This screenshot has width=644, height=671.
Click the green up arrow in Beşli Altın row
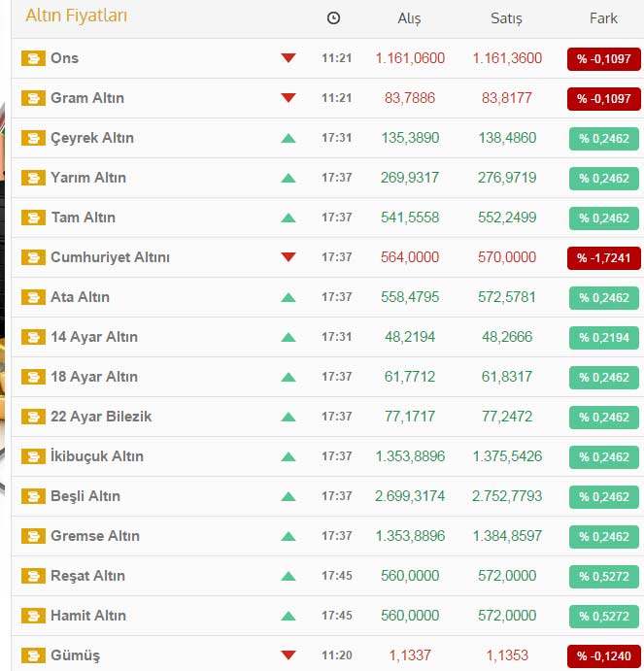(x=288, y=496)
